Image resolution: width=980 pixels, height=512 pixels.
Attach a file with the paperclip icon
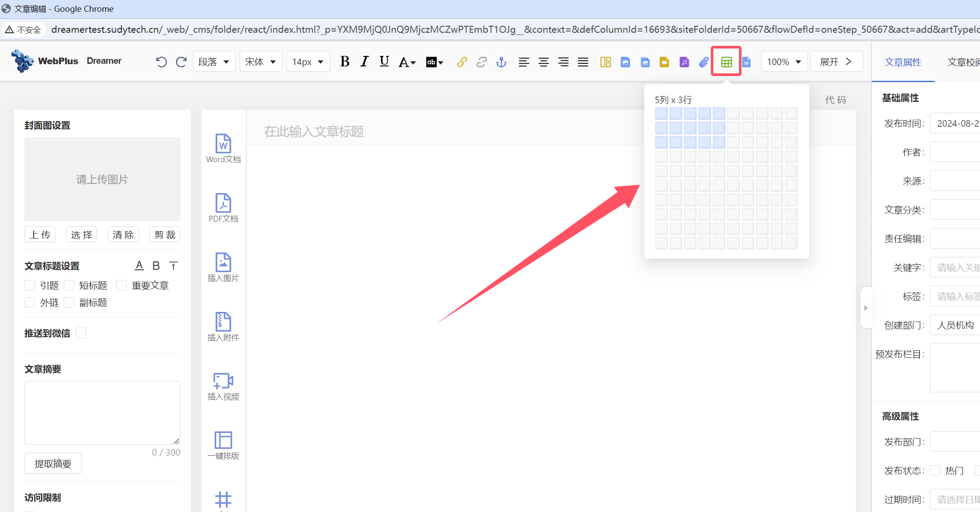point(704,62)
